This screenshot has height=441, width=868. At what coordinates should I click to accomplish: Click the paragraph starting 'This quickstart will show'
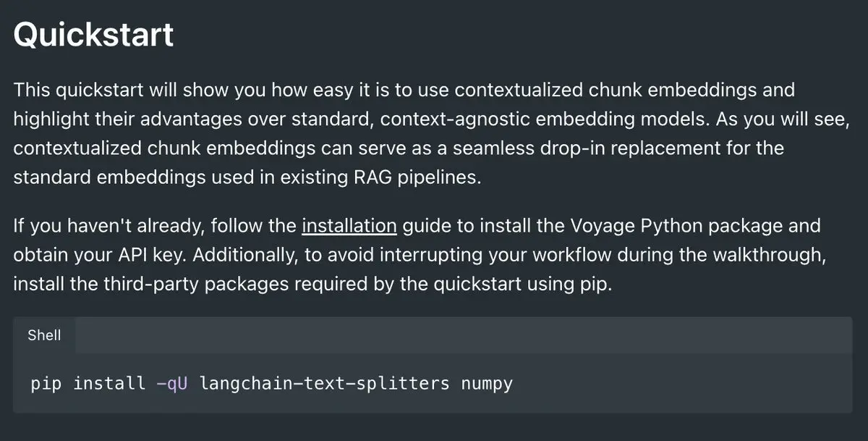click(431, 134)
